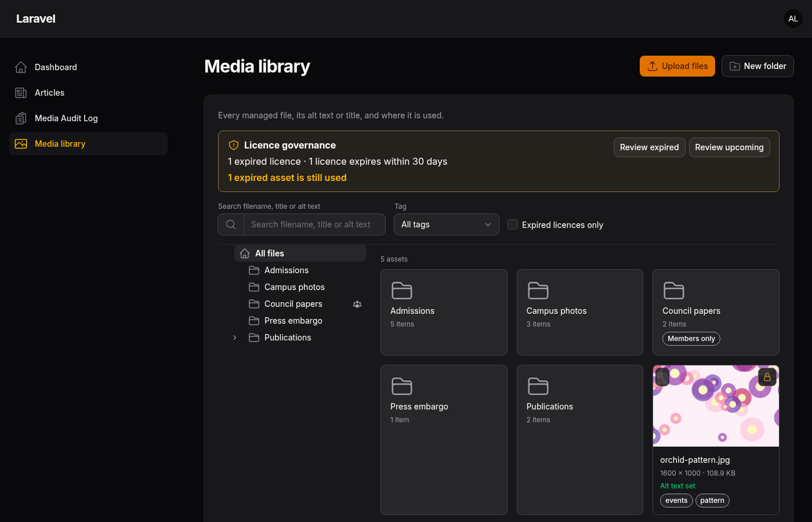The height and width of the screenshot is (522, 812).
Task: Click the Licence governance shield icon
Action: [234, 145]
